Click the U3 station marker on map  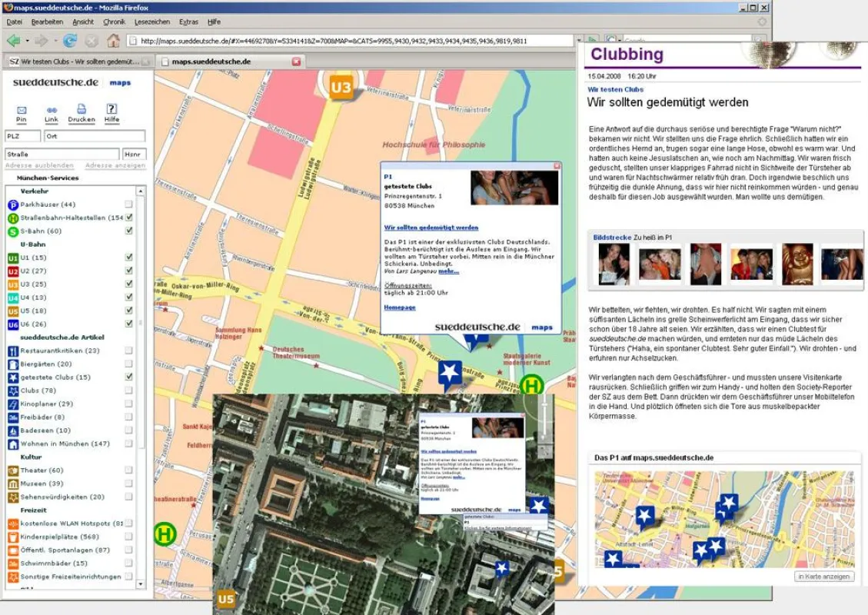point(341,88)
